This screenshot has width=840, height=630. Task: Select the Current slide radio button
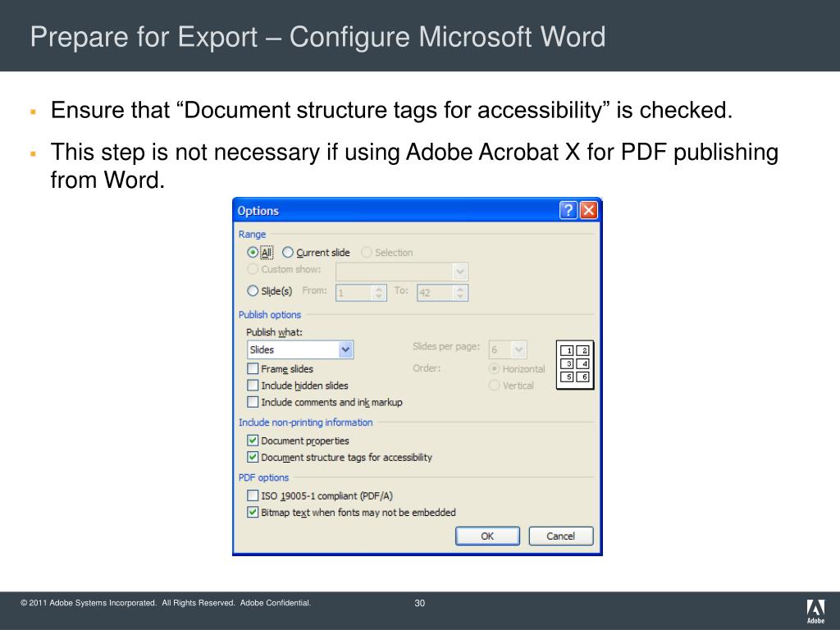(288, 253)
